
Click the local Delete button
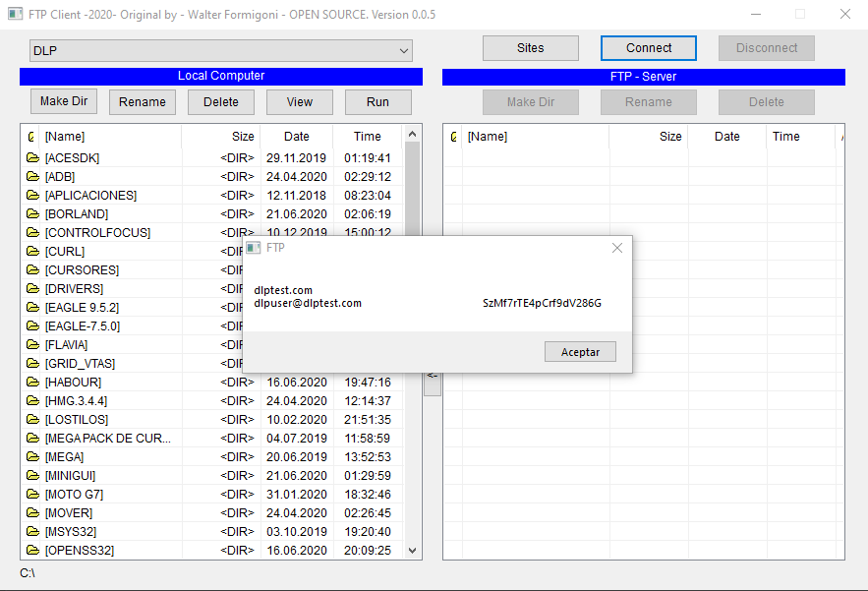pos(221,102)
